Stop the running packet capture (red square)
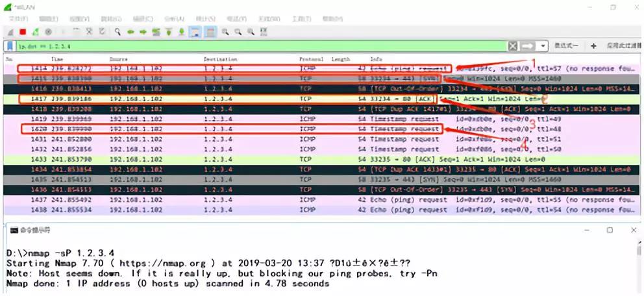This screenshot has height=296, width=644. 23,31
